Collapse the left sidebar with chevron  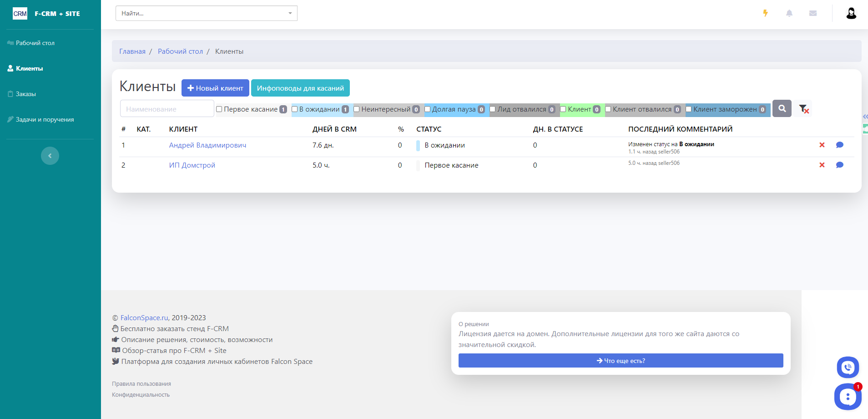point(50,156)
